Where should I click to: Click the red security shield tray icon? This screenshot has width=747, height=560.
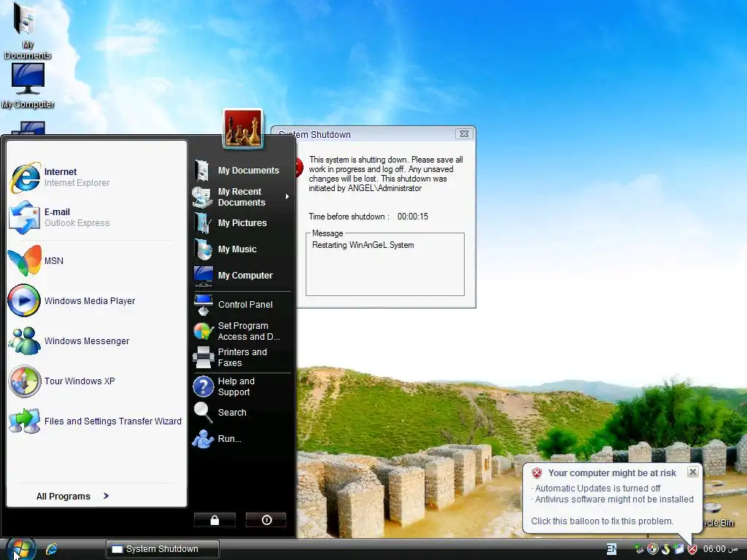(692, 549)
